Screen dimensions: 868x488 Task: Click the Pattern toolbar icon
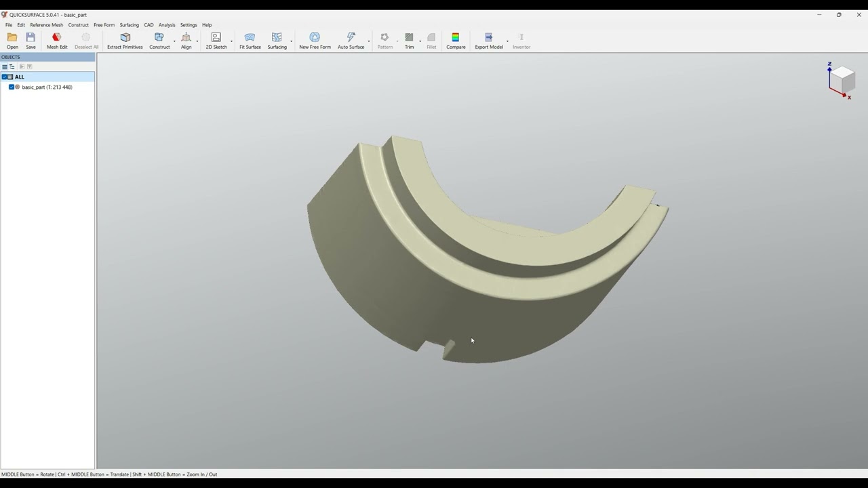(384, 41)
